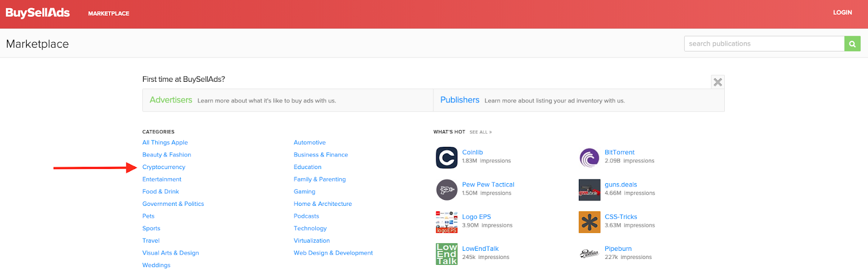Select the Pipeburn logo icon

point(589,254)
